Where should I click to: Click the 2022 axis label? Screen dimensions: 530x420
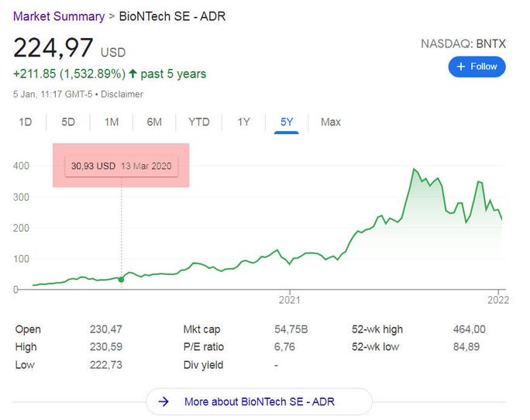(x=498, y=300)
